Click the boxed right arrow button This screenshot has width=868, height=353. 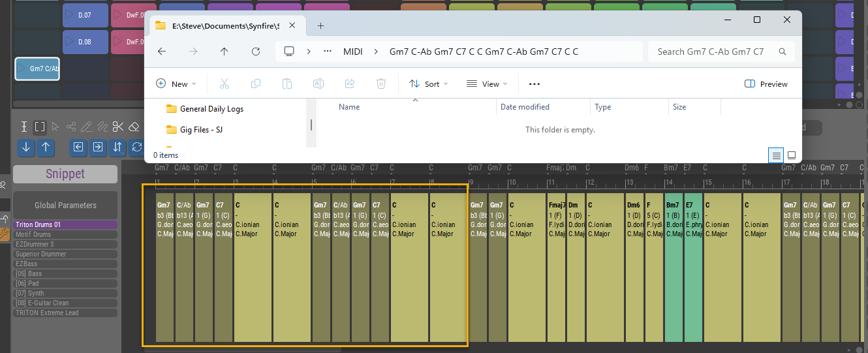point(98,147)
